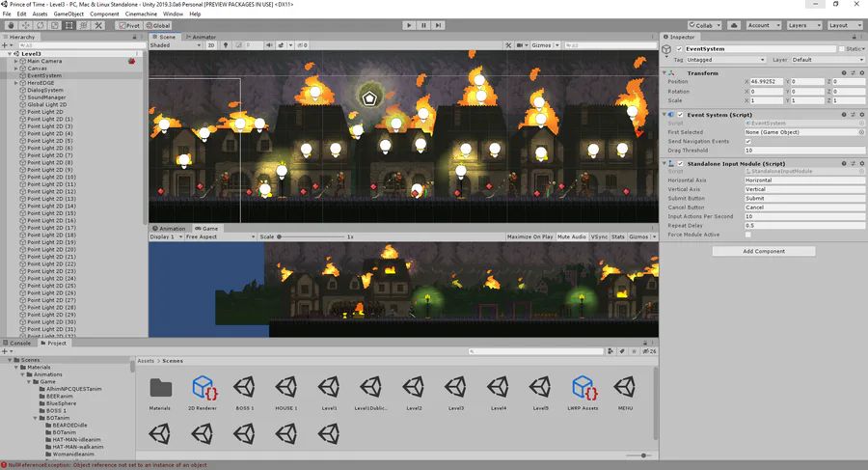Open Standalone Input Module preset icon

click(854, 164)
